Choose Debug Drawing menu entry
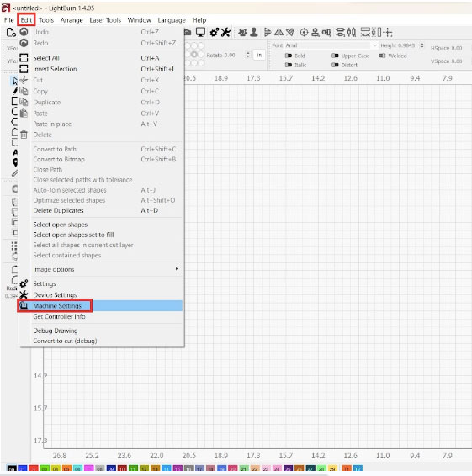Screen dimensions: 472x476 (x=100, y=331)
